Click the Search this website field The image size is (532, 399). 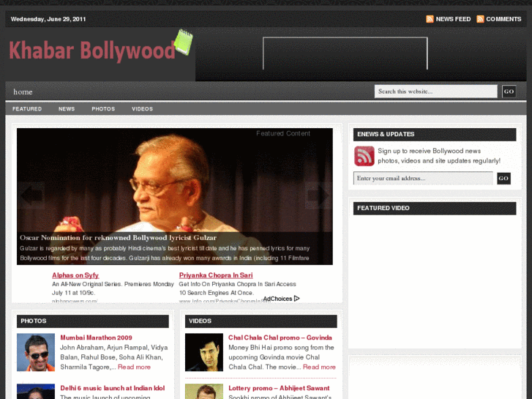(x=435, y=92)
